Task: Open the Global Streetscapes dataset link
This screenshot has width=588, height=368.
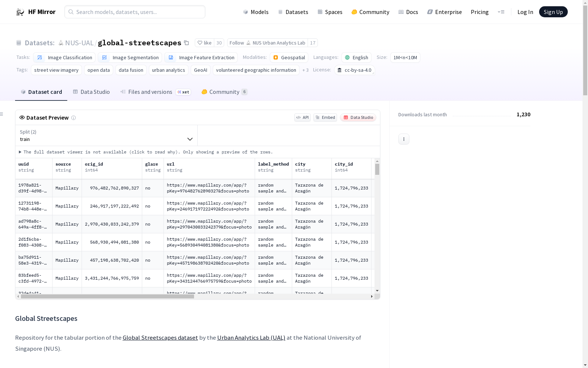Action: tap(160, 337)
